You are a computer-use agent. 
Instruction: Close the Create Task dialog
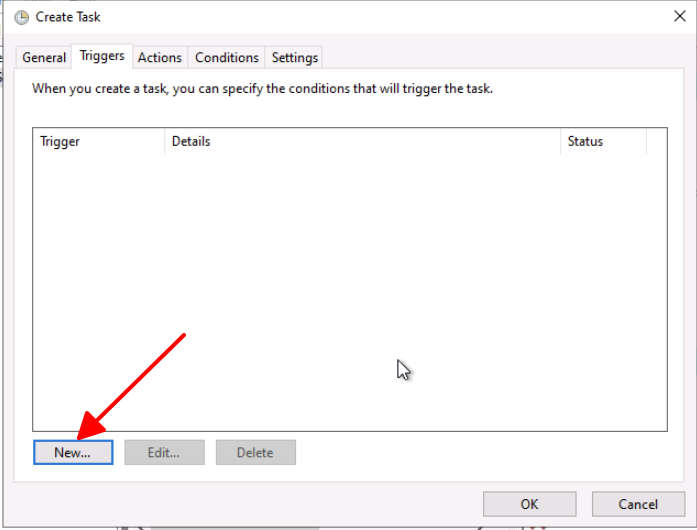[680, 16]
